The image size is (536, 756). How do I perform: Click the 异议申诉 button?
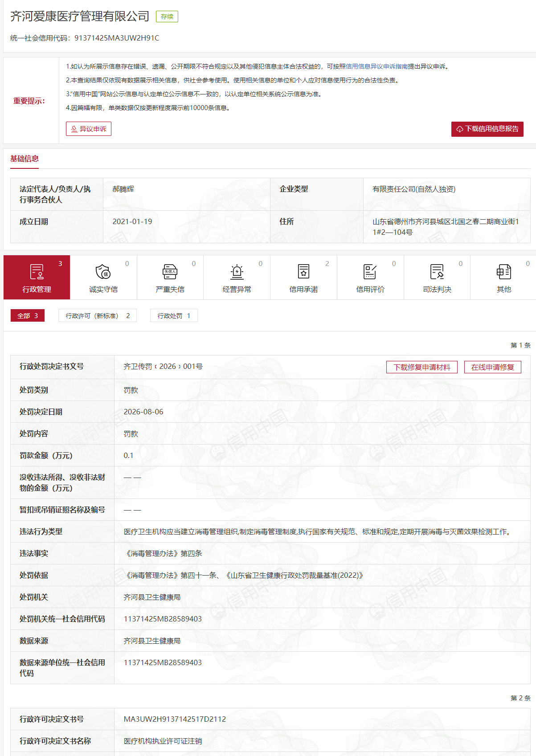click(89, 129)
